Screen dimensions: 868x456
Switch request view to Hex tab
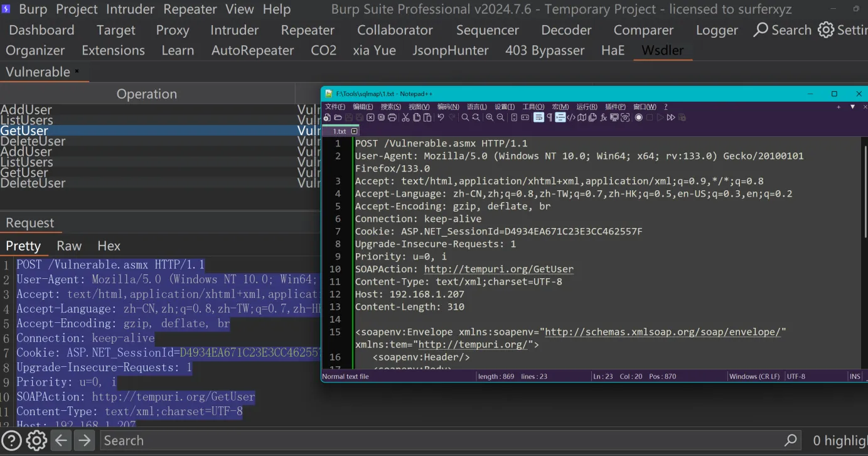pos(109,246)
